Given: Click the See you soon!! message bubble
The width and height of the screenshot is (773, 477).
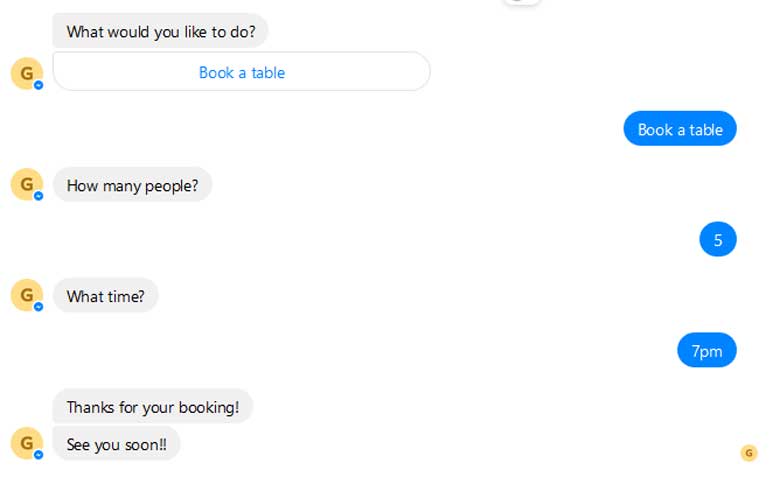Looking at the screenshot, I should [x=116, y=444].
